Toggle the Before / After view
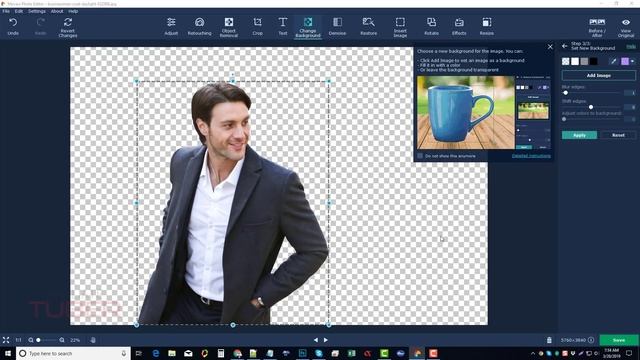The image size is (640, 360). pyautogui.click(x=597, y=27)
